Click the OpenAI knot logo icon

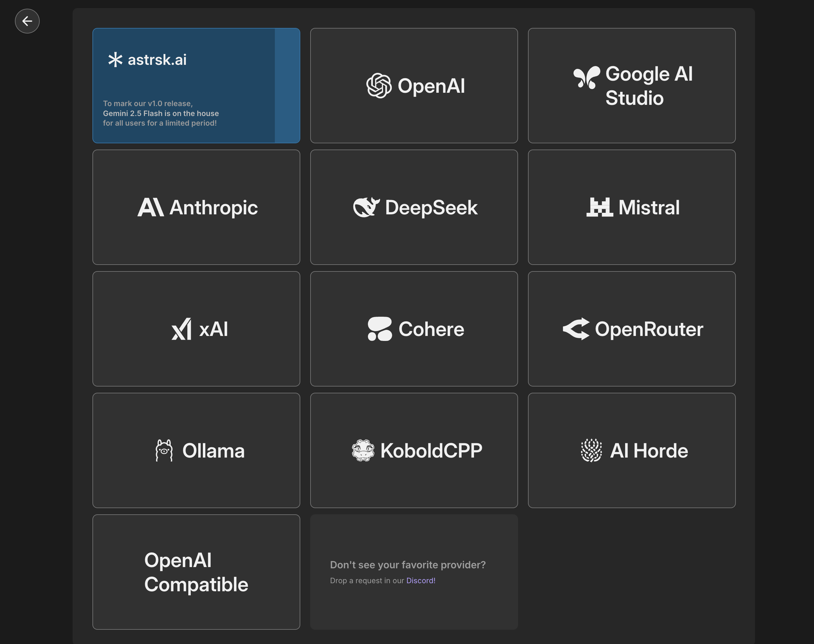[379, 86]
